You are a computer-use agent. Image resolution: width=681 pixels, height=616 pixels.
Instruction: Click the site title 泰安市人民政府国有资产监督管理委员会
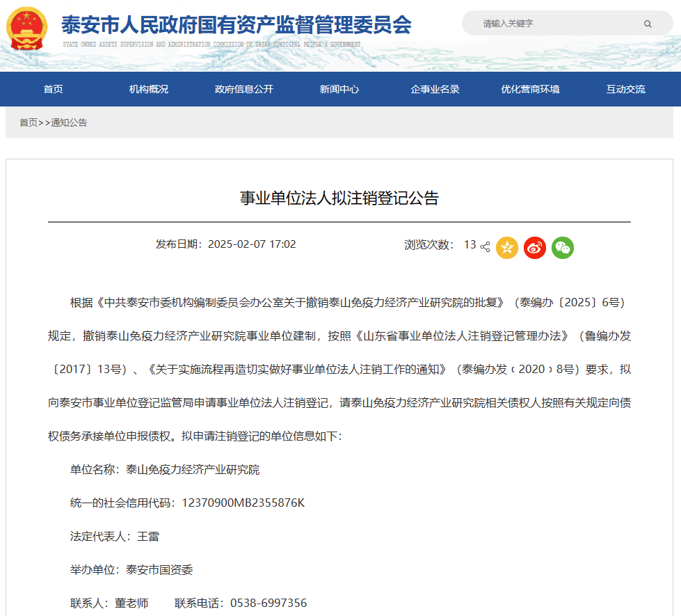[237, 25]
